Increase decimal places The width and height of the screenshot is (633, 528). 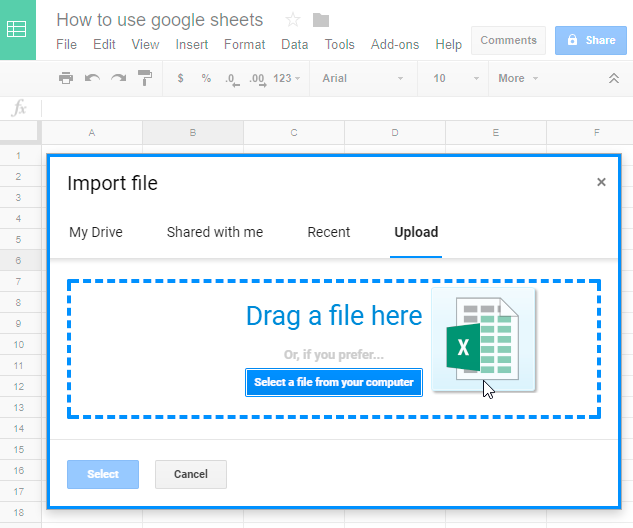point(258,79)
